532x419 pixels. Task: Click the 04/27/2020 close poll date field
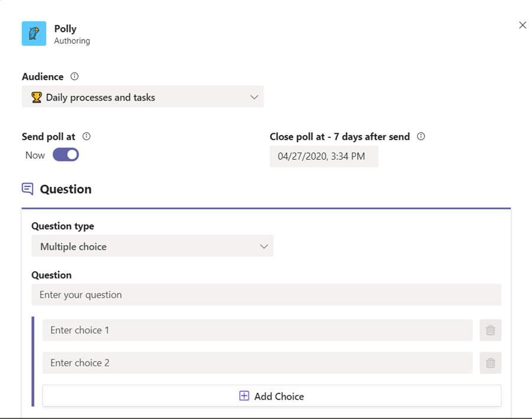point(324,156)
